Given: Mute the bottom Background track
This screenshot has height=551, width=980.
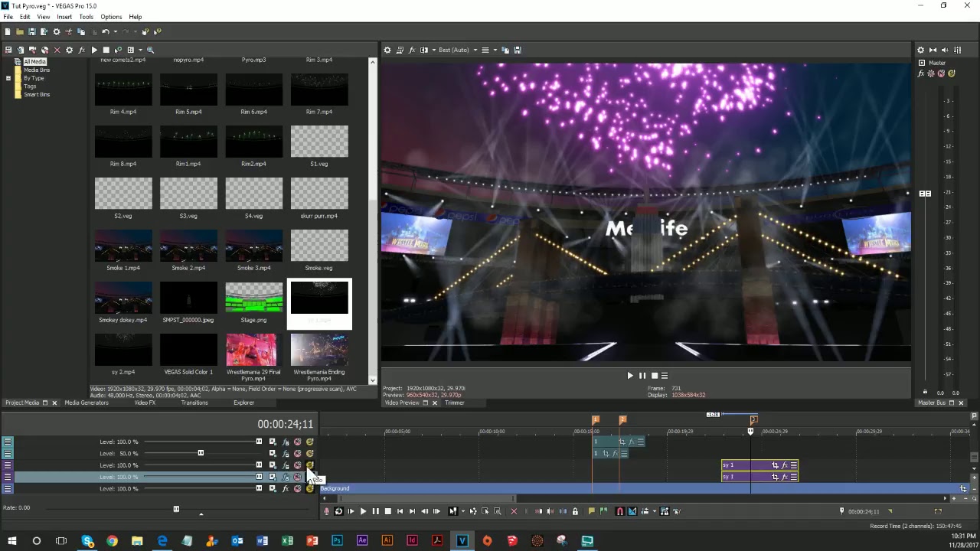Looking at the screenshot, I should [298, 488].
